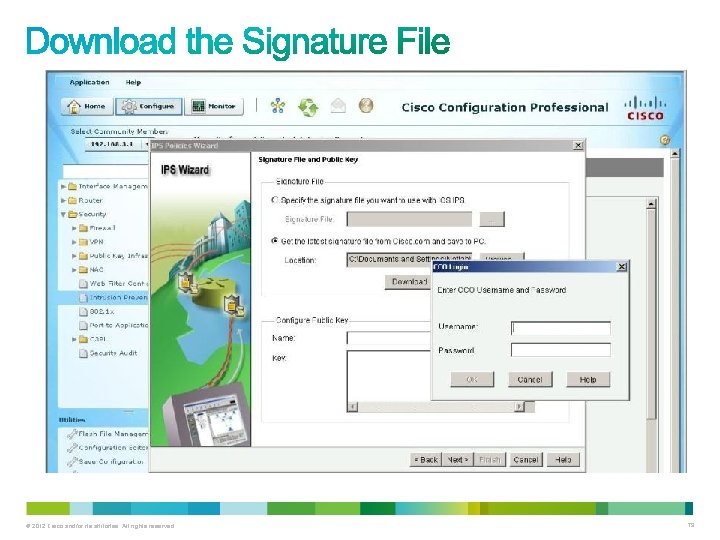Select the Intrusion Prevention tree item
The width and height of the screenshot is (720, 540).
coord(113,298)
